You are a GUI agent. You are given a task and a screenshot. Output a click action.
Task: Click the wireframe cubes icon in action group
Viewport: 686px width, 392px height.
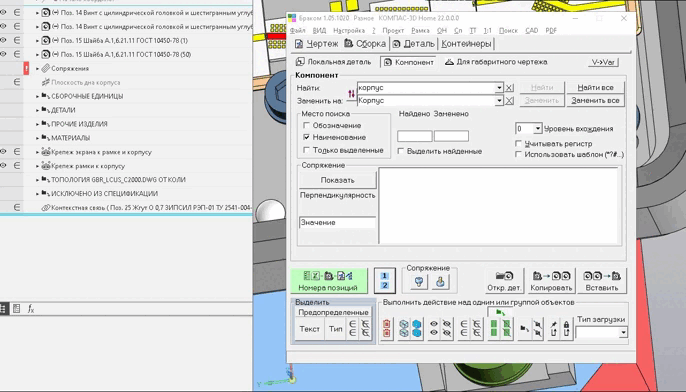(x=404, y=329)
